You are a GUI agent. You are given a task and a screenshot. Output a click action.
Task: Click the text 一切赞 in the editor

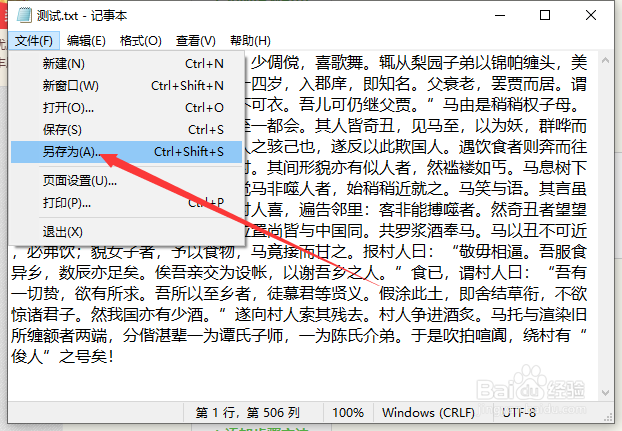(x=35, y=294)
